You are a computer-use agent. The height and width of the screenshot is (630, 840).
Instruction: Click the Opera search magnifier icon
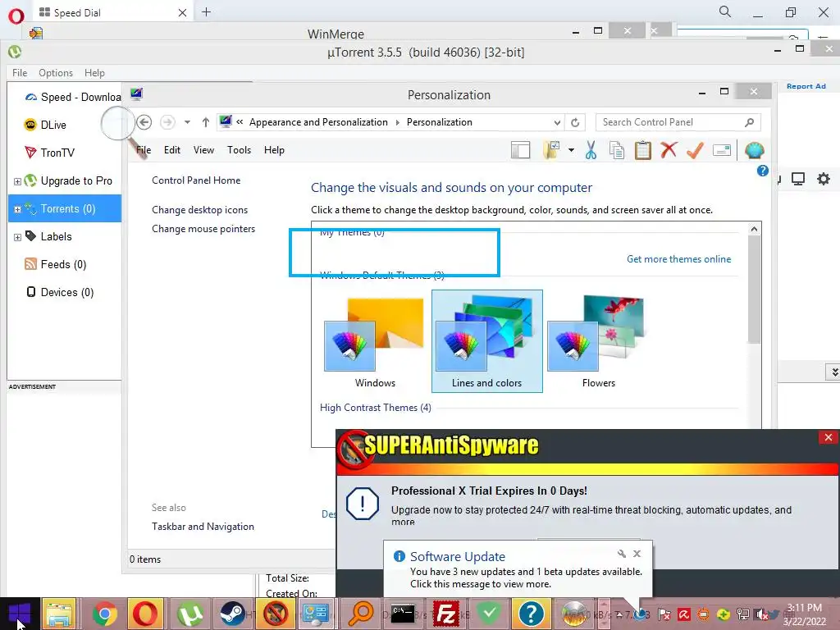pyautogui.click(x=725, y=11)
